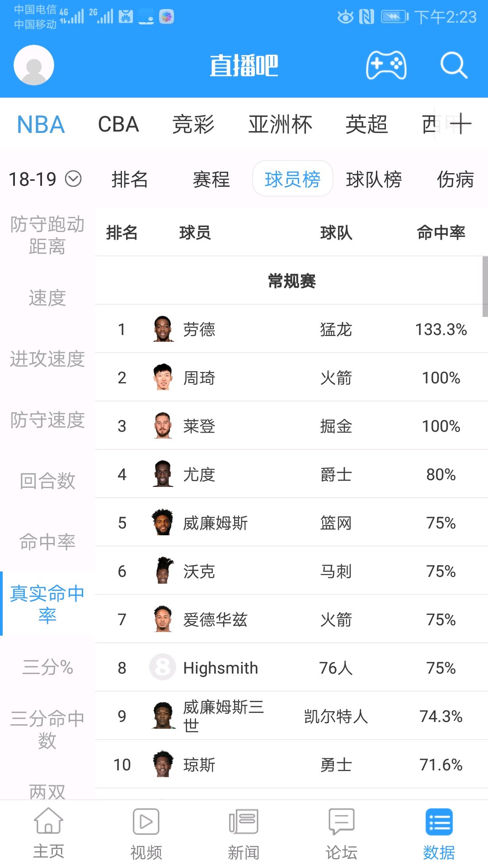
Task: Switch to the 英超 tab
Action: click(x=366, y=124)
